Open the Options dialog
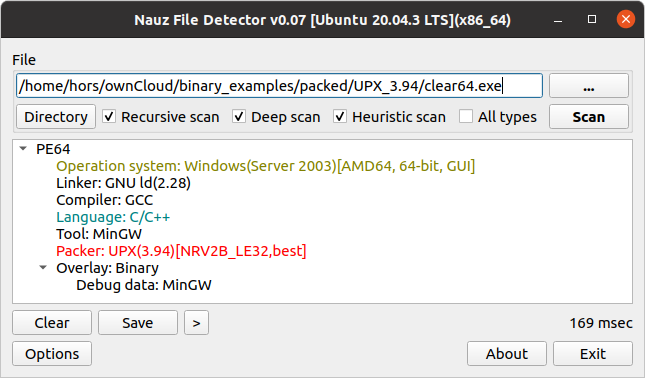This screenshot has height=378, width=645. coord(52,354)
